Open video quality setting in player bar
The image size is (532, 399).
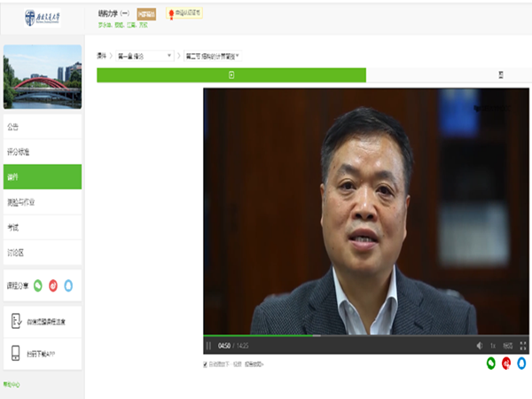coord(508,346)
